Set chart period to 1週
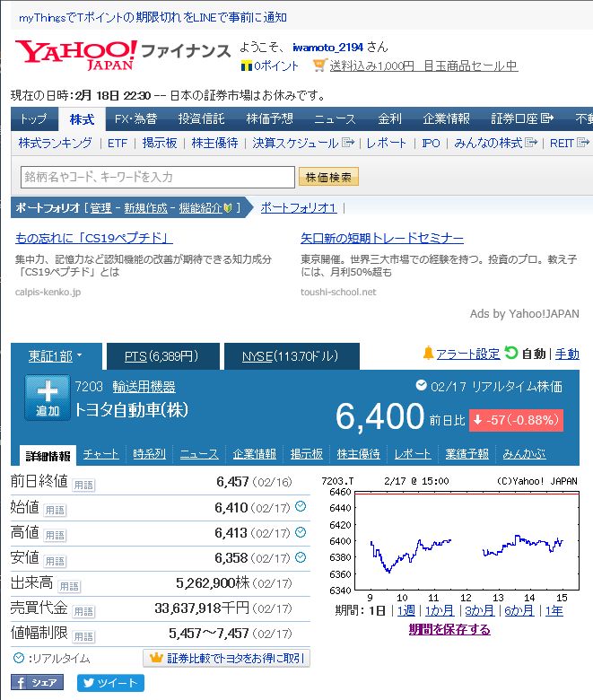Screen dimensions: 593x700 click(x=406, y=611)
